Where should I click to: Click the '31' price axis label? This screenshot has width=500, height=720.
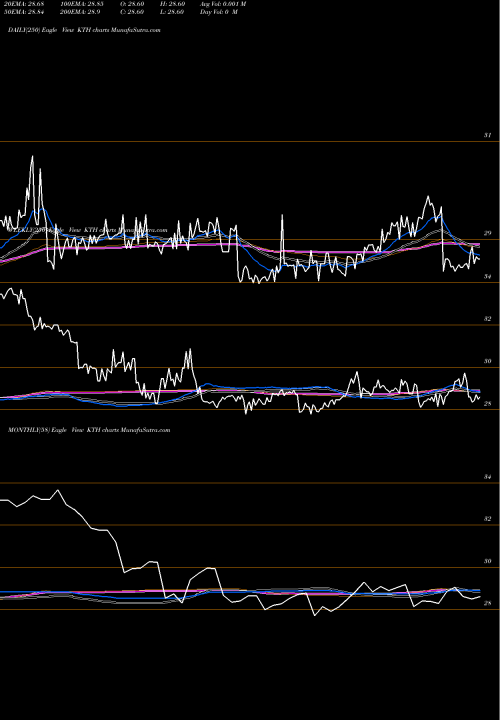click(487, 135)
